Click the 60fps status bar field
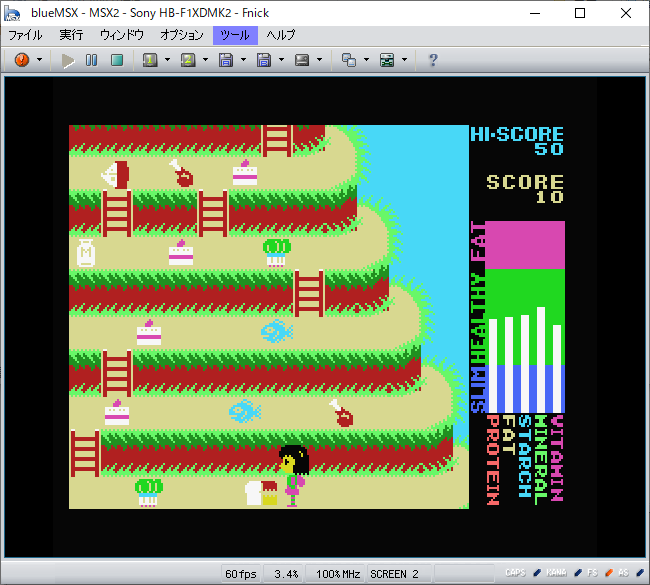Screen dimensions: 650x585 (241, 574)
